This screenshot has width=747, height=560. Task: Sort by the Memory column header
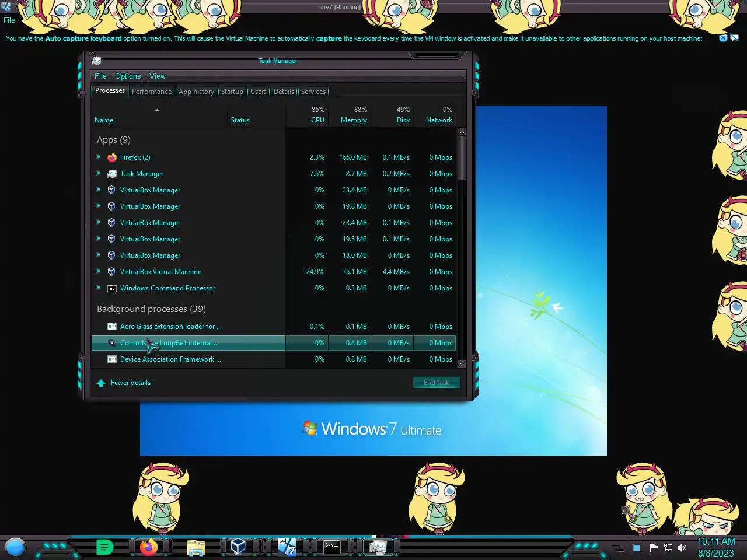coord(350,116)
